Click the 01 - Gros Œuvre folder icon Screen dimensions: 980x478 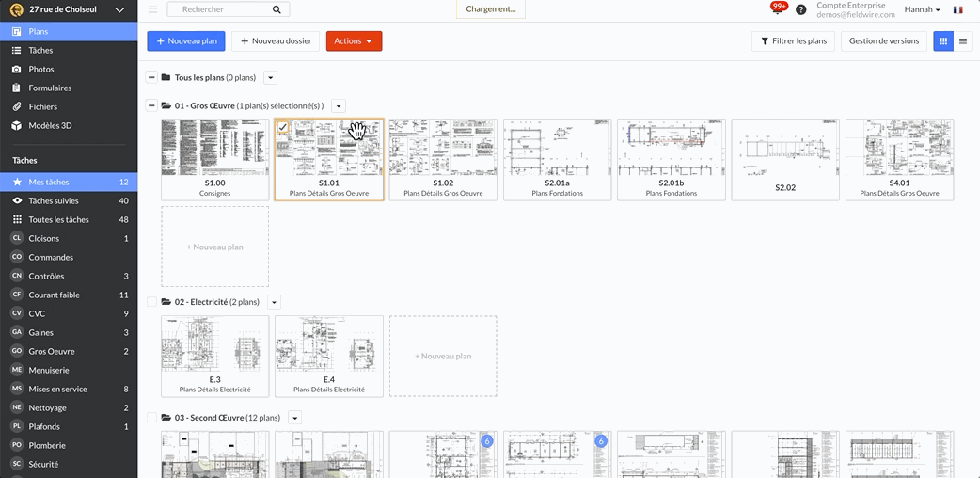pyautogui.click(x=166, y=105)
